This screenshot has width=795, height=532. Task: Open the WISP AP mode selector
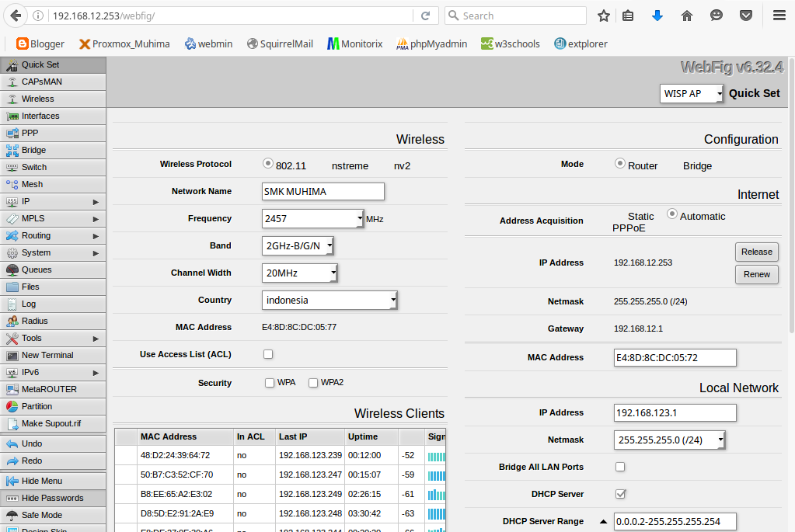click(691, 92)
